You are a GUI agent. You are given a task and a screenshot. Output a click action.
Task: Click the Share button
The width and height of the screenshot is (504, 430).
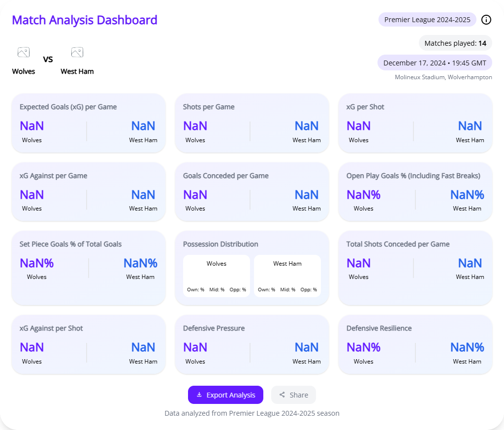coord(293,395)
